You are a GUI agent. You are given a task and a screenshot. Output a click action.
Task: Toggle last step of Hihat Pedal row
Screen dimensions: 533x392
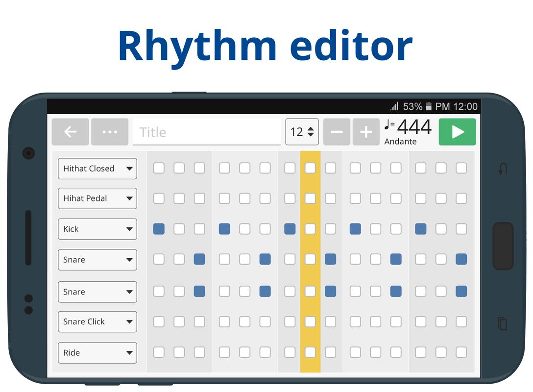[461, 198]
